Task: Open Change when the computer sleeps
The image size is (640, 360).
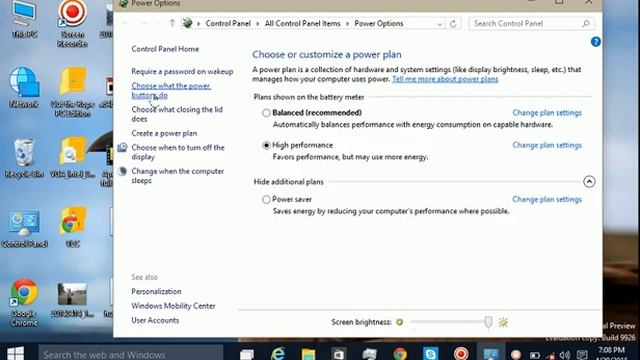Action: 178,176
